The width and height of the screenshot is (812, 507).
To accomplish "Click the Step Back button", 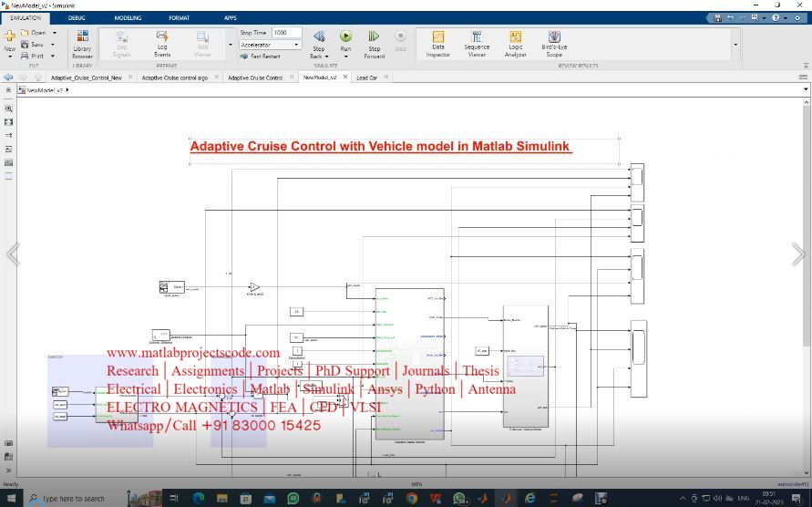I will tap(319, 43).
